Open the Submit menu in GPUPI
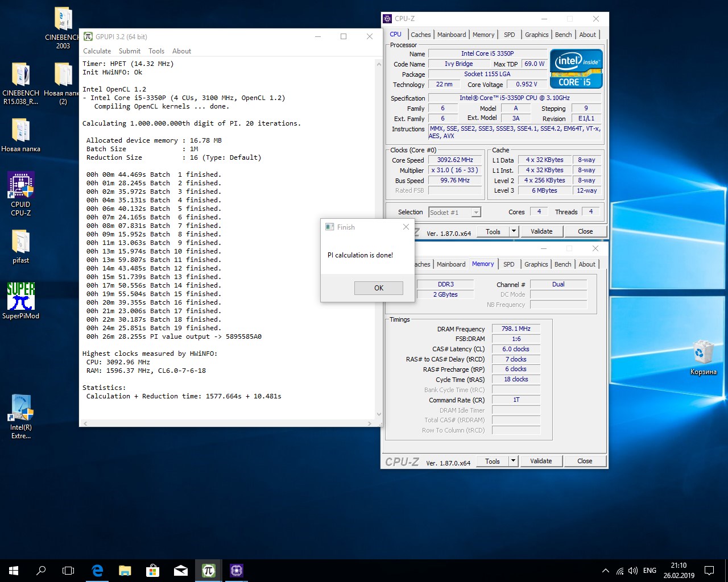 pos(130,51)
